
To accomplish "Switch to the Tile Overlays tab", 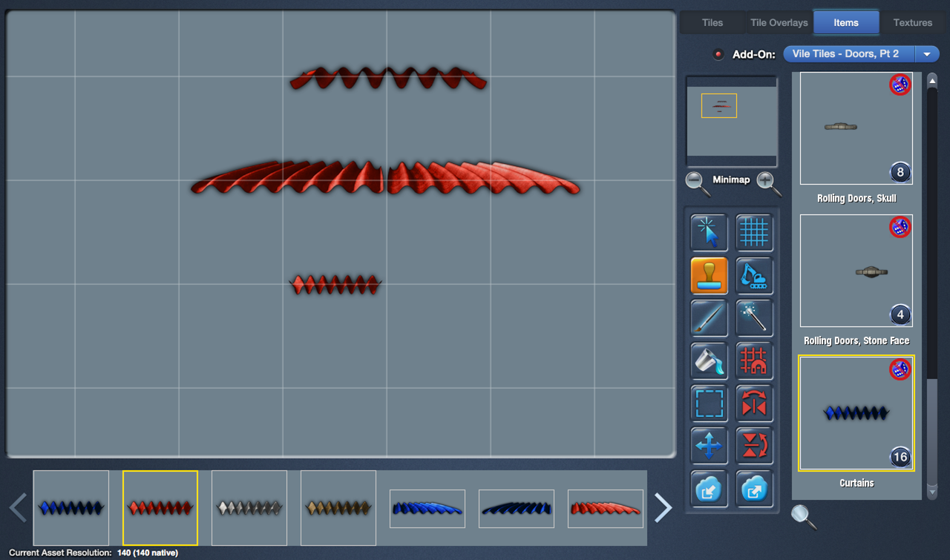I will (x=779, y=22).
